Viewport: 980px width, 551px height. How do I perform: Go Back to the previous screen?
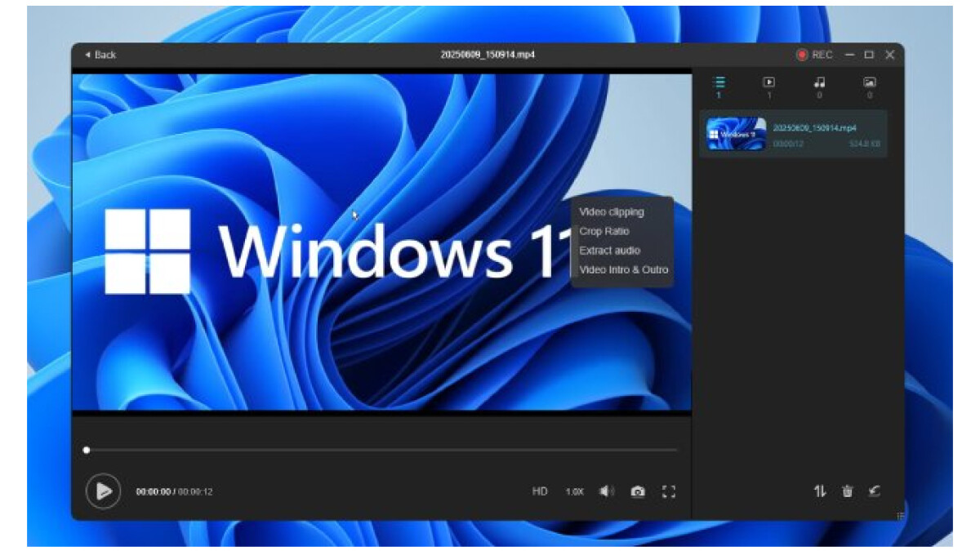click(x=100, y=55)
